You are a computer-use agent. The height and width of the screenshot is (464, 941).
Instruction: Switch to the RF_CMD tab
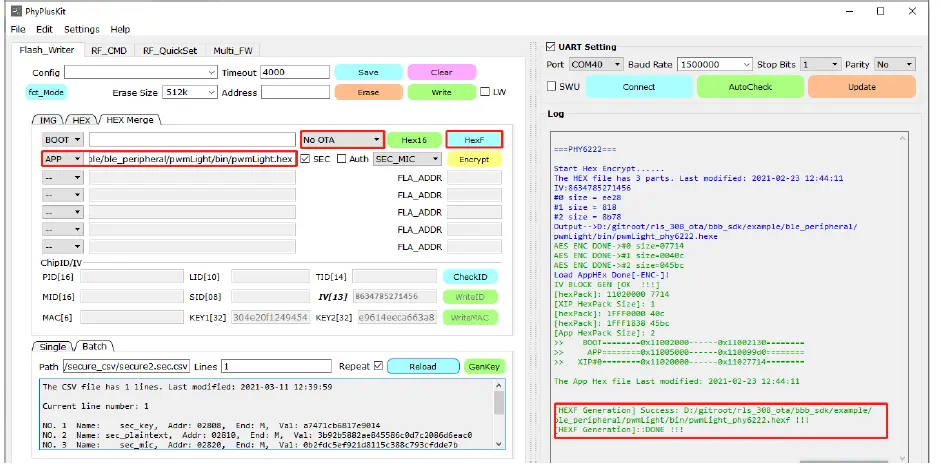tap(108, 49)
